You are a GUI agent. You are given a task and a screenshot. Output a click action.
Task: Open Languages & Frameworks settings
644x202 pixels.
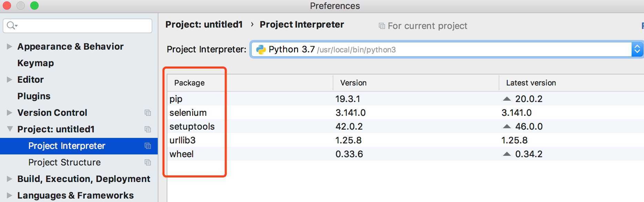[75, 195]
